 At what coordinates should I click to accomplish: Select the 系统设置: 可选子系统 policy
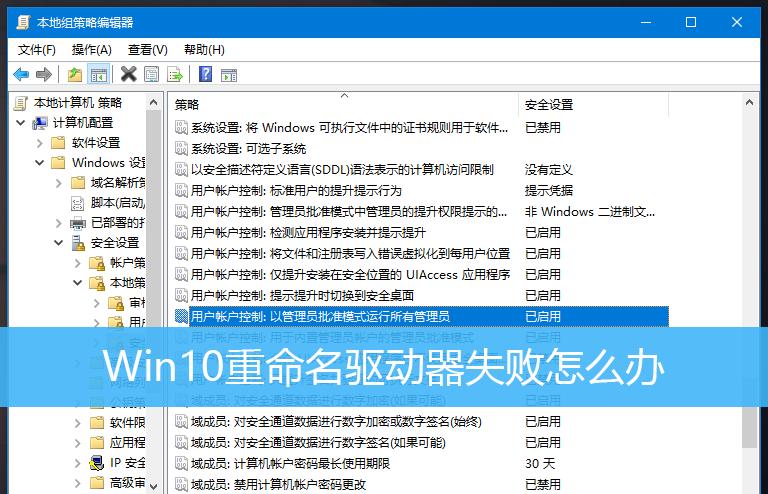pyautogui.click(x=248, y=148)
